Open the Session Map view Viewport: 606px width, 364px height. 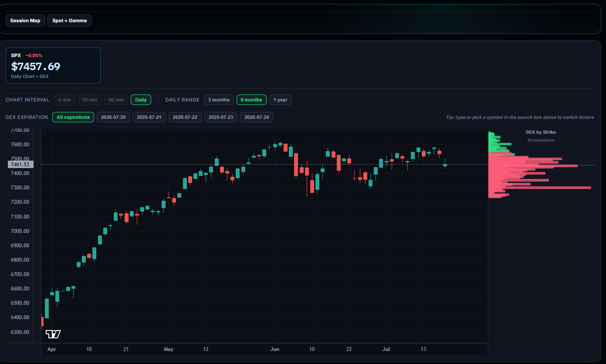tap(25, 20)
